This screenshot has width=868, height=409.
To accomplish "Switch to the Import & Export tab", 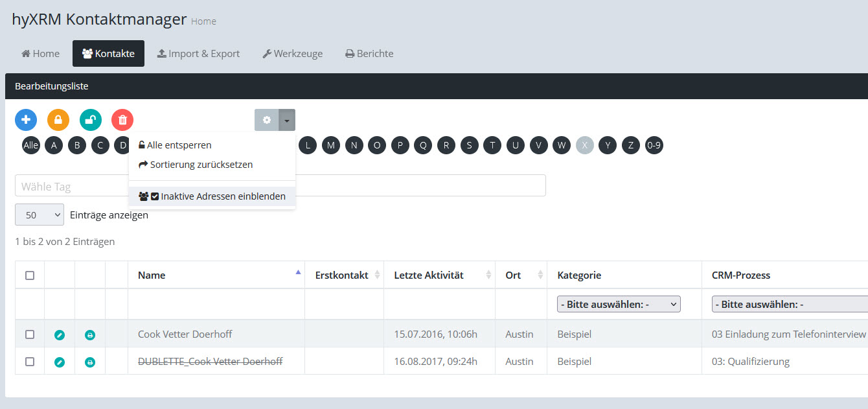I will (x=198, y=54).
